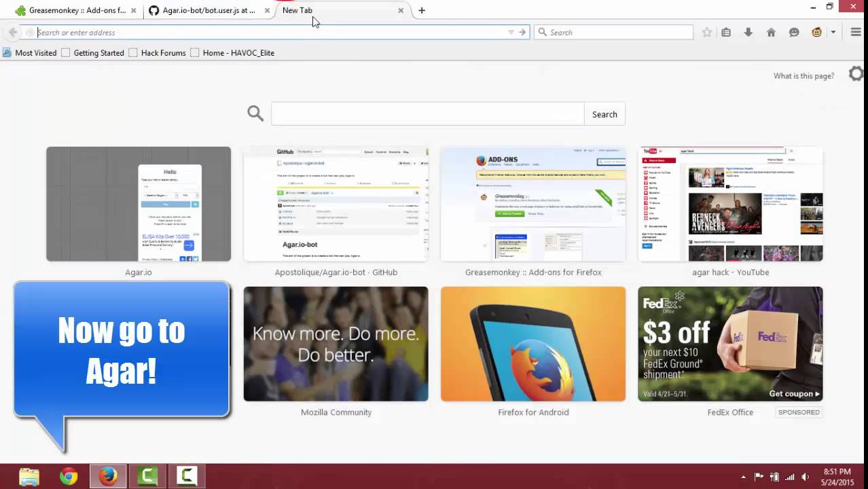868x489 pixels.
Task: Open the Firefox hamburger menu
Action: [856, 32]
